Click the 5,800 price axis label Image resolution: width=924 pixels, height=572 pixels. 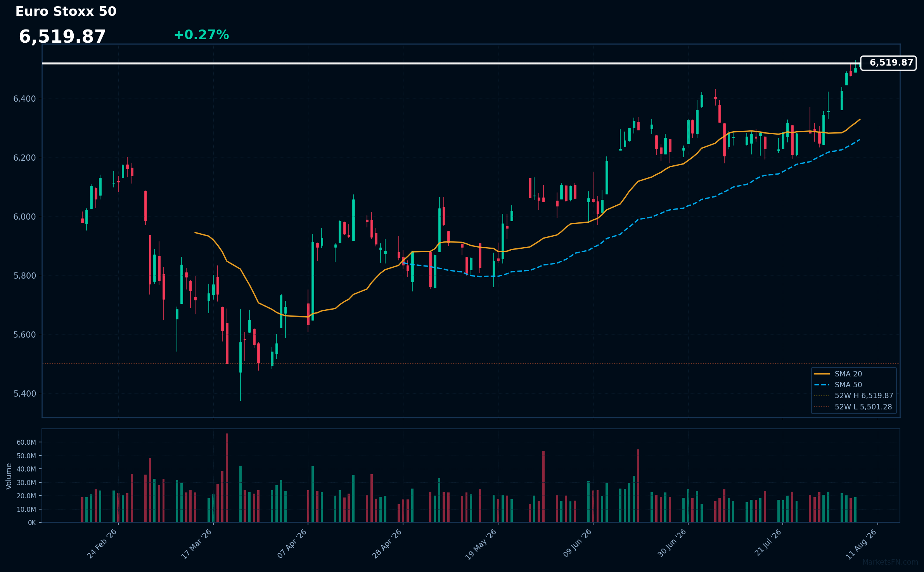[x=24, y=276]
